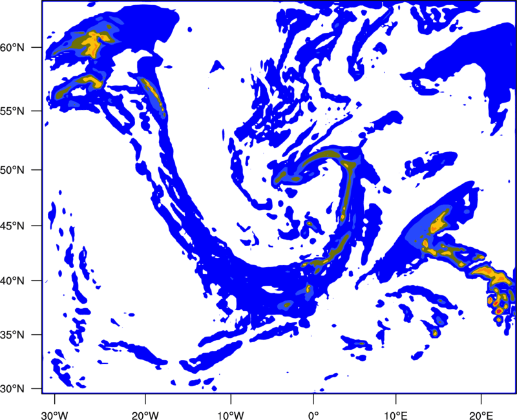Click the 20°W longitude label
517x420 pixels.
click(145, 415)
